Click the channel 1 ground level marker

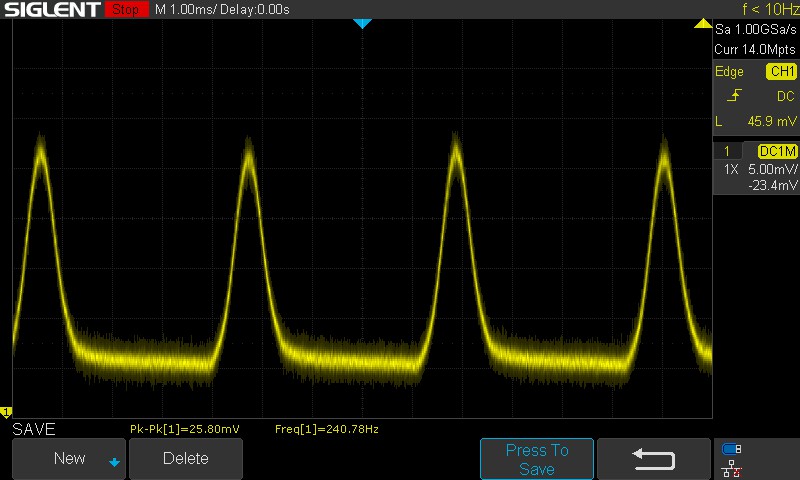coord(5,412)
